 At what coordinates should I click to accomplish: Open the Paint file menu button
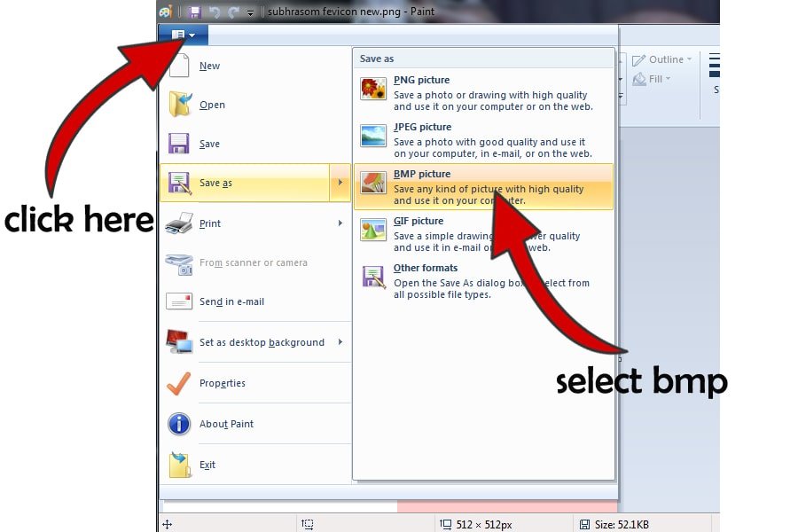pos(184,35)
